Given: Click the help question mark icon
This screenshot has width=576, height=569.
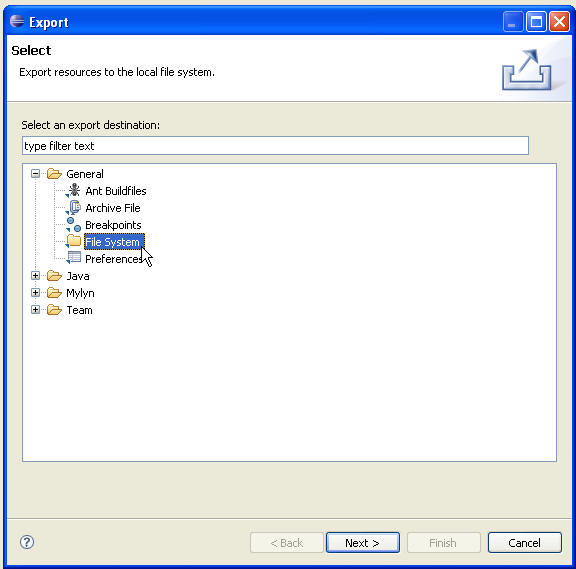Looking at the screenshot, I should point(27,542).
